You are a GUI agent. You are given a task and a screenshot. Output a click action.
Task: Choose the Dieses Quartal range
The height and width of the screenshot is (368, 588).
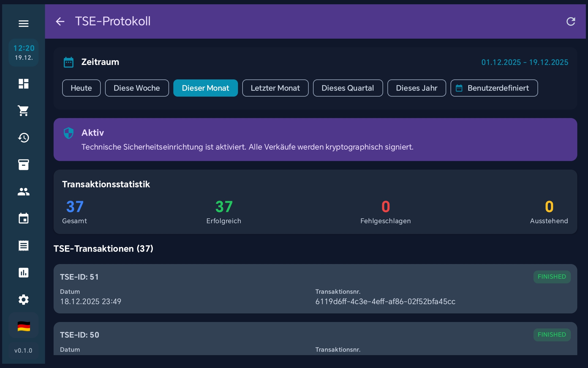pos(348,88)
